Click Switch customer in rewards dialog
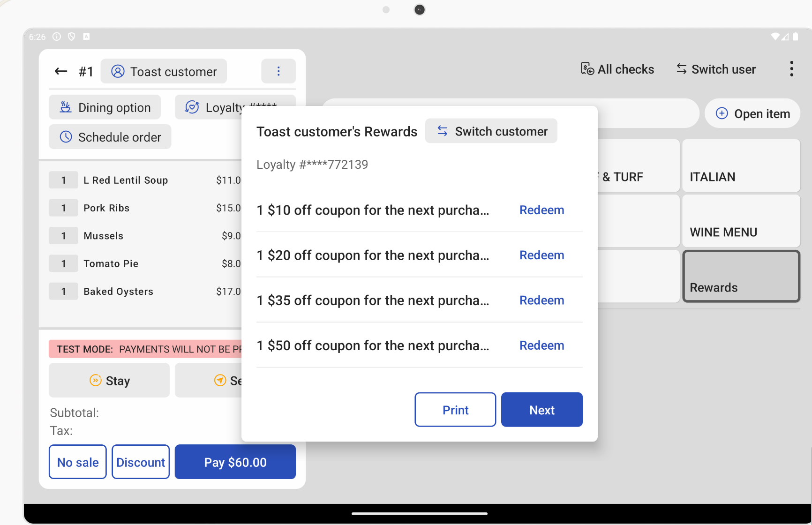Image resolution: width=812 pixels, height=525 pixels. 491,131
